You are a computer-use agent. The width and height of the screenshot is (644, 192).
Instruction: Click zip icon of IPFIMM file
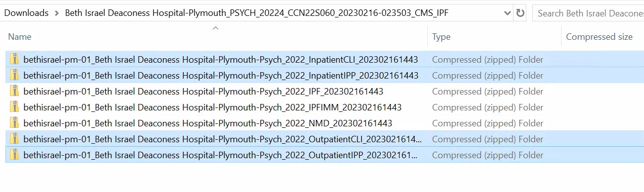click(x=14, y=107)
